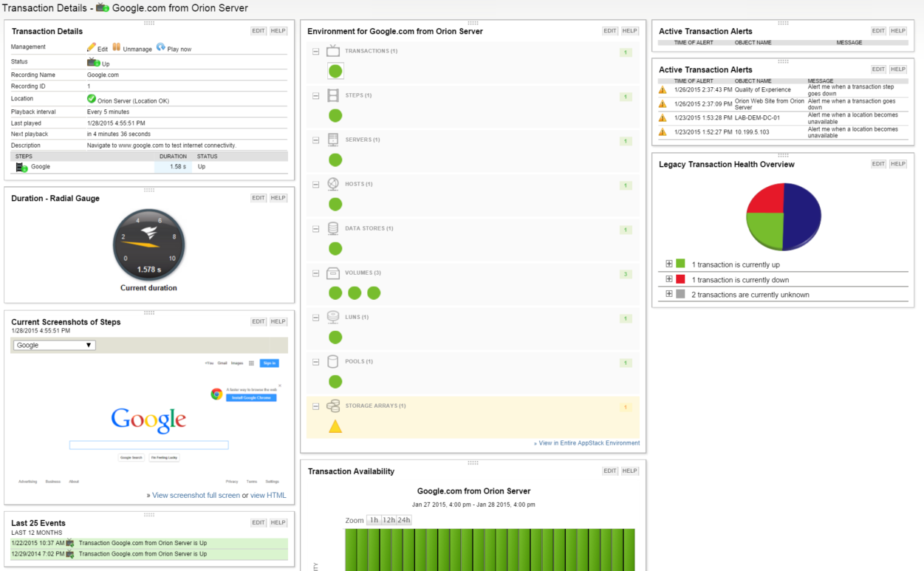Click HELP on Last 25 Events panel
The height and width of the screenshot is (571, 924).
tap(278, 522)
